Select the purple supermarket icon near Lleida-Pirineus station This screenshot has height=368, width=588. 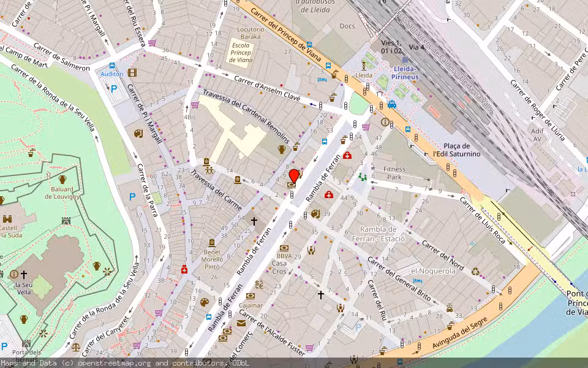pos(366,127)
